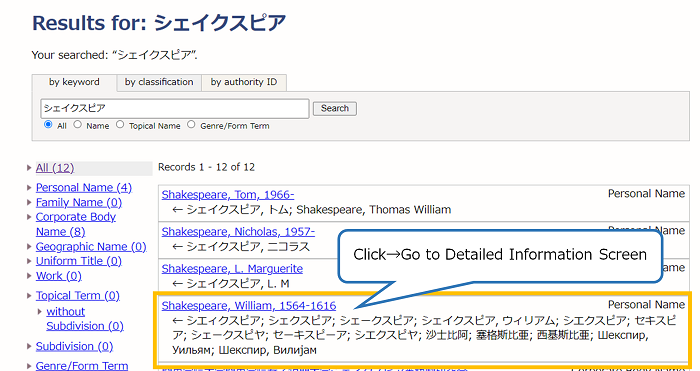Expand the arrow beside Topical Term
Viewport: 700px width, 371px height.
point(29,296)
